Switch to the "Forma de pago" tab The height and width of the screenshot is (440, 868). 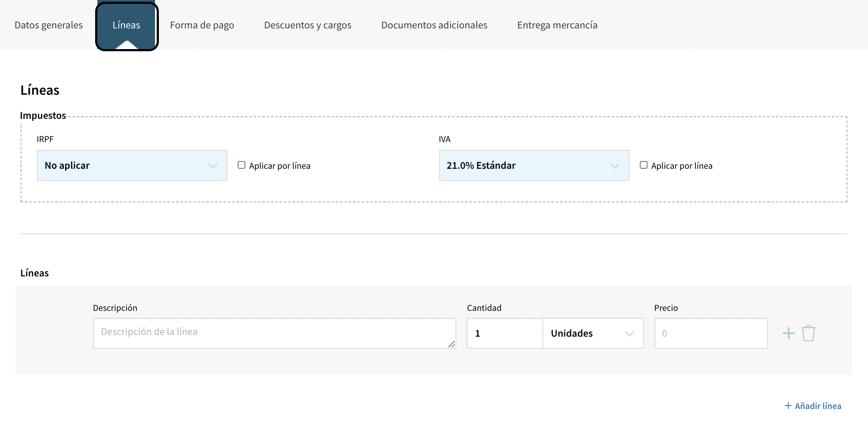coord(202,25)
